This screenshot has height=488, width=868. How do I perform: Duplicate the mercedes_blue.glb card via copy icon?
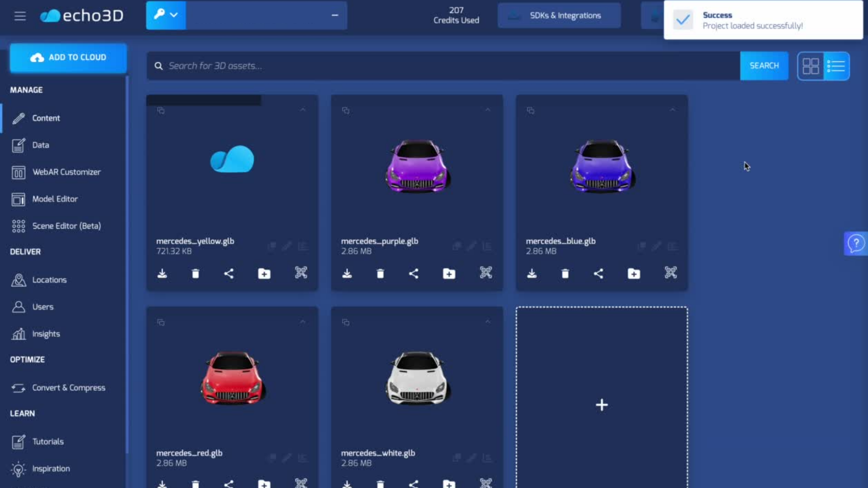pos(530,110)
